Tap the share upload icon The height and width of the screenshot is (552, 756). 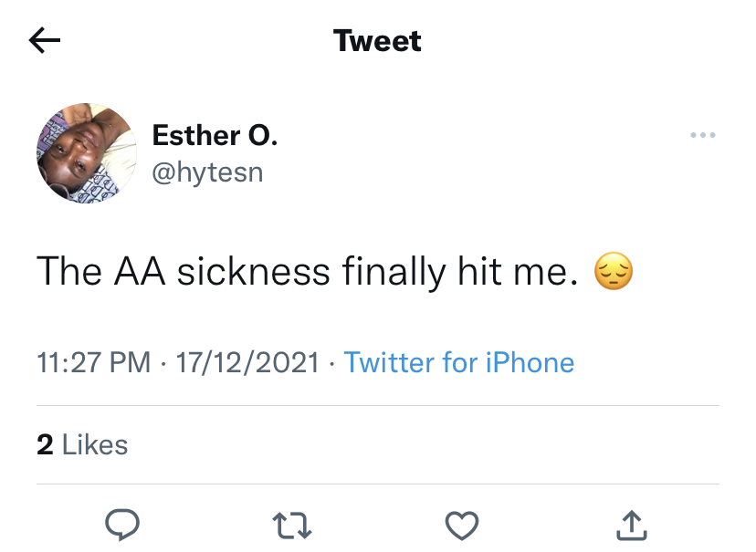click(x=632, y=523)
